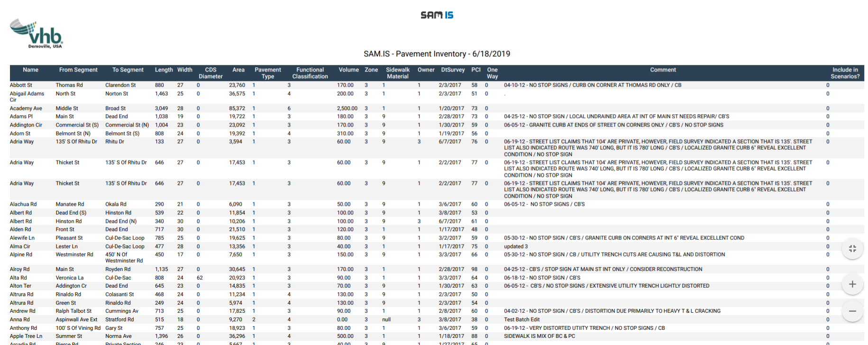The height and width of the screenshot is (345, 868).
Task: Click the report title dated 6/18/2019
Action: point(437,54)
